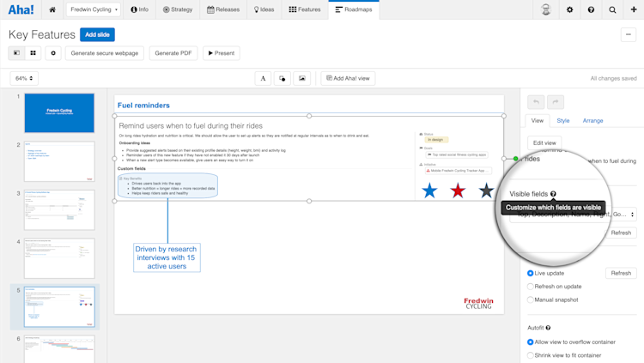This screenshot has height=363, width=644.
Task: Select slide 6 thumbnail
Action: coord(59,349)
